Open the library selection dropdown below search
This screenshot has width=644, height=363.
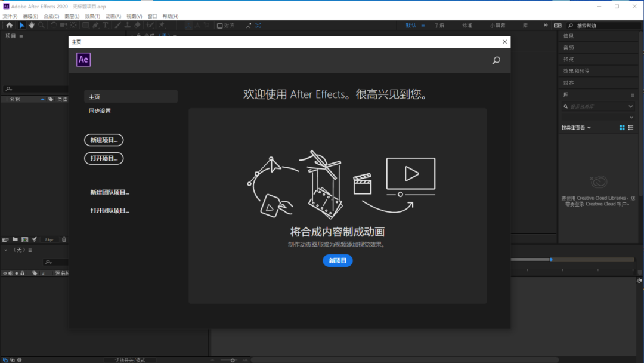click(631, 118)
